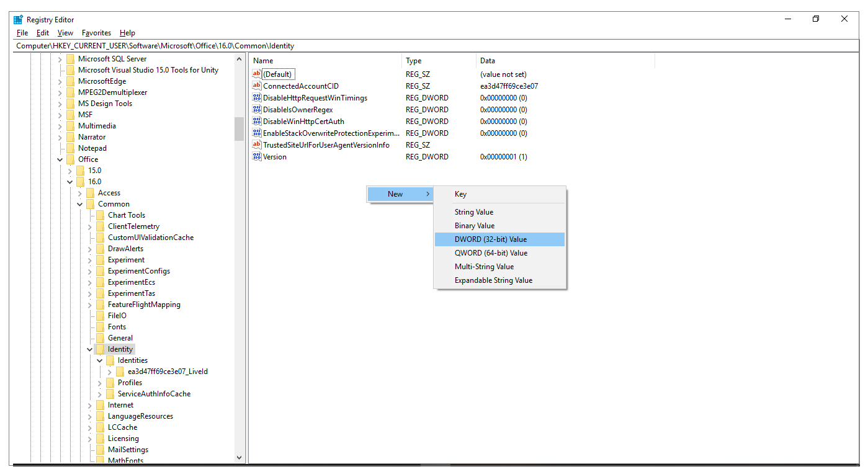Click the DWORD icon beside DisableWinHttpCertAuth
Viewport: 868px width, 472px height.
coord(257,121)
